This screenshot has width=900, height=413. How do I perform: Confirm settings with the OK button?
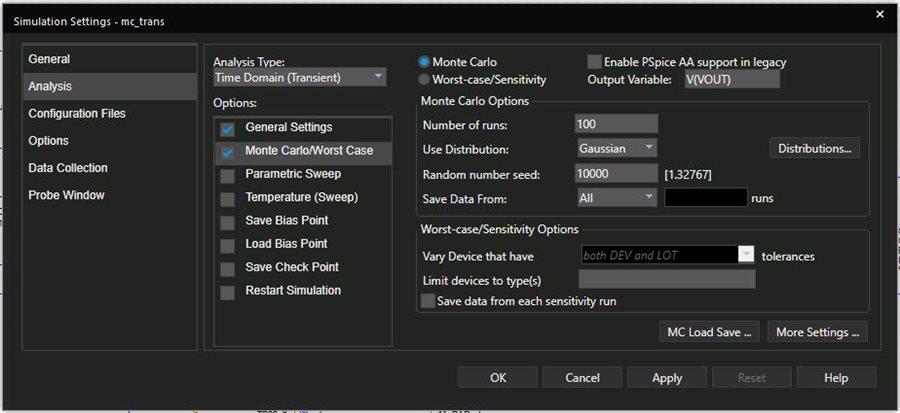tap(498, 377)
